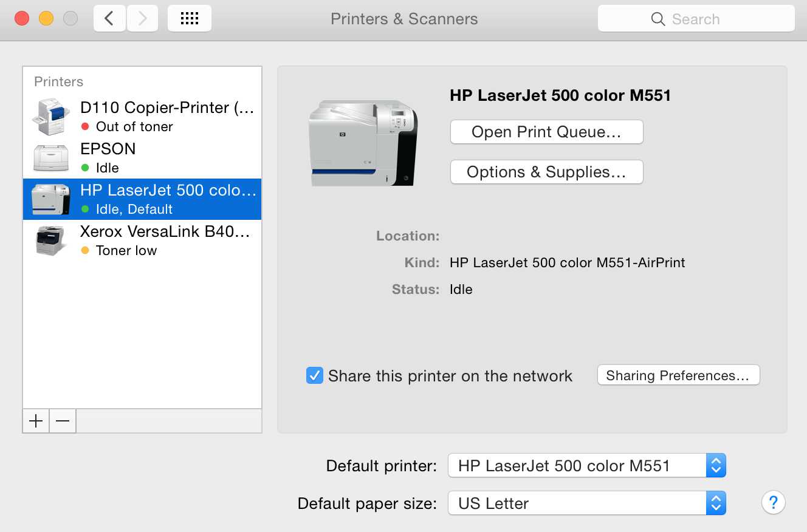Show all preferences grid icon
807x532 pixels.
(190, 19)
